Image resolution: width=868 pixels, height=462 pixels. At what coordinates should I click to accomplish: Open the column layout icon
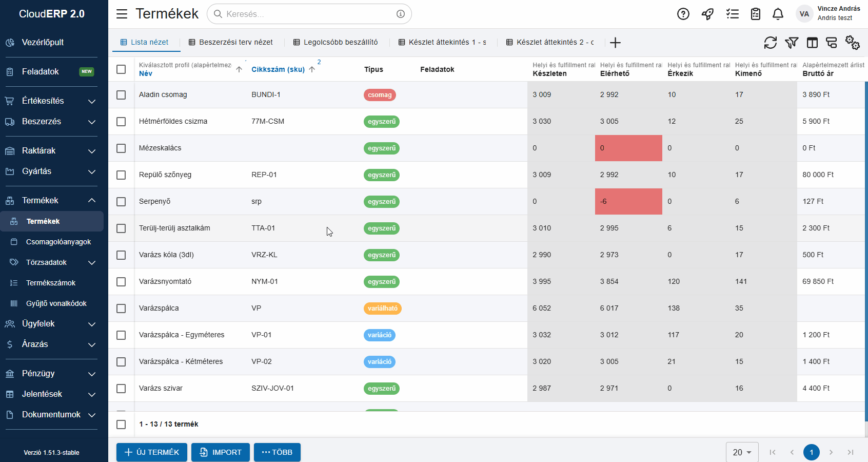point(812,43)
